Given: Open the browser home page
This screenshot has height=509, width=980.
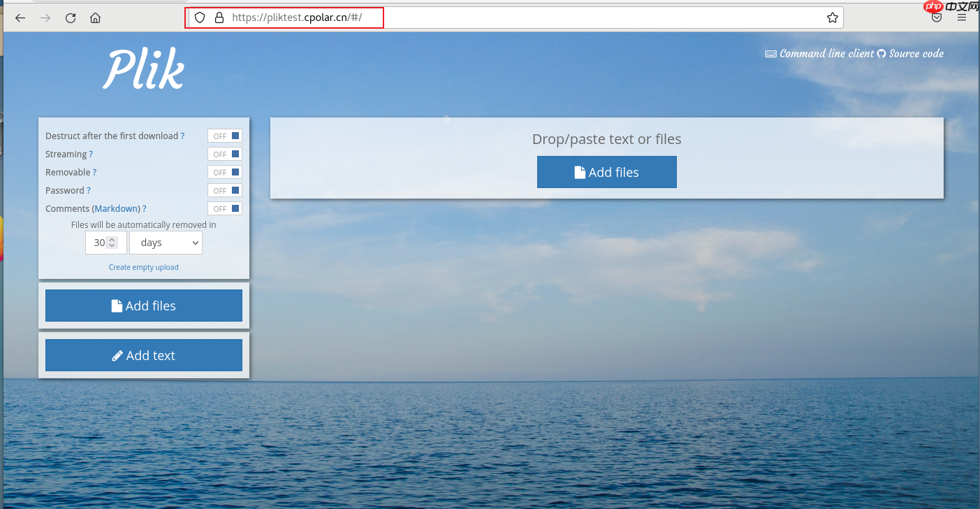Looking at the screenshot, I should point(96,18).
